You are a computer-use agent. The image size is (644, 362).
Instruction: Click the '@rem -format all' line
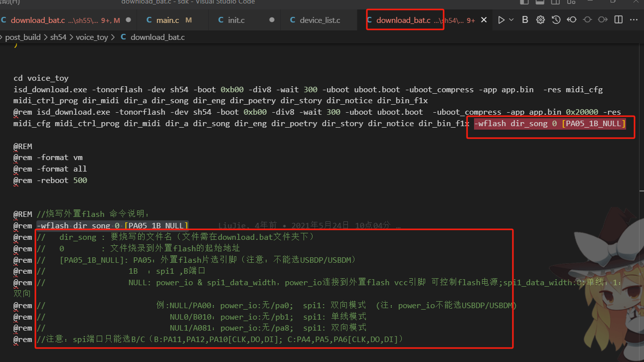click(x=50, y=169)
